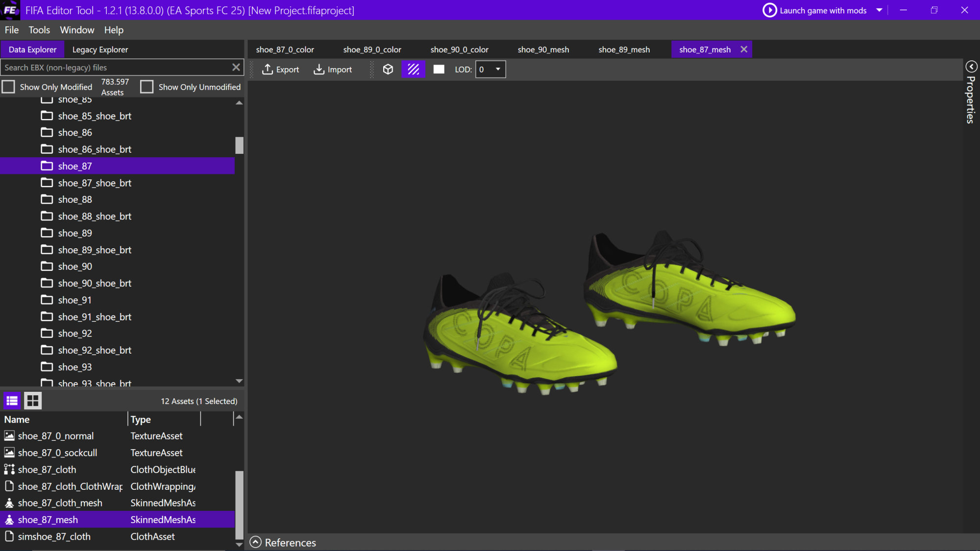The width and height of the screenshot is (980, 551).
Task: Sort assets by Name column
Action: [x=64, y=419]
